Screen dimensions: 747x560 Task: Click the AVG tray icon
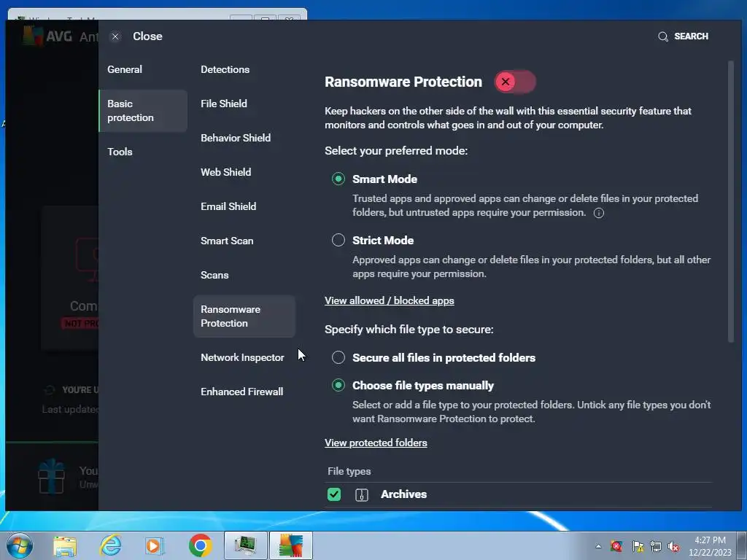(616, 546)
